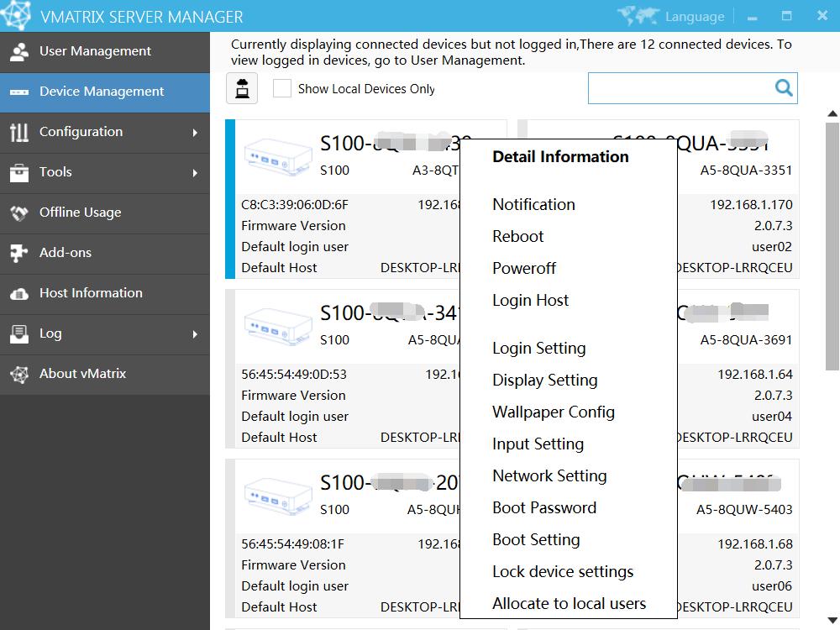This screenshot has width=840, height=630.
Task: Click the Tools toolbox icon
Action: coord(19,172)
